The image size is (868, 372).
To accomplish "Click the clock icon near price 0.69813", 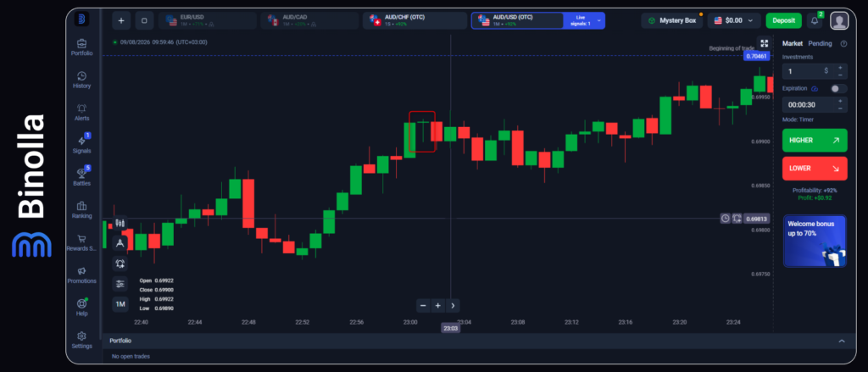I will point(726,219).
